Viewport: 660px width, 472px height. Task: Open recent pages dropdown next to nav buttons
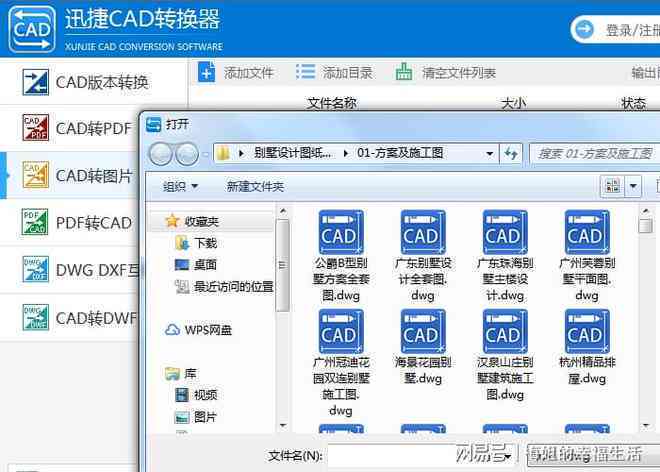click(205, 154)
